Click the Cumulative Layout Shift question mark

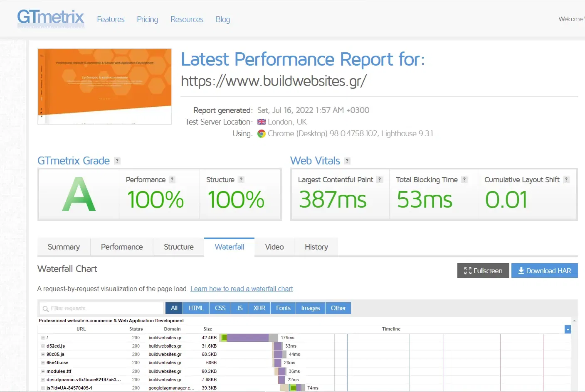tap(567, 179)
